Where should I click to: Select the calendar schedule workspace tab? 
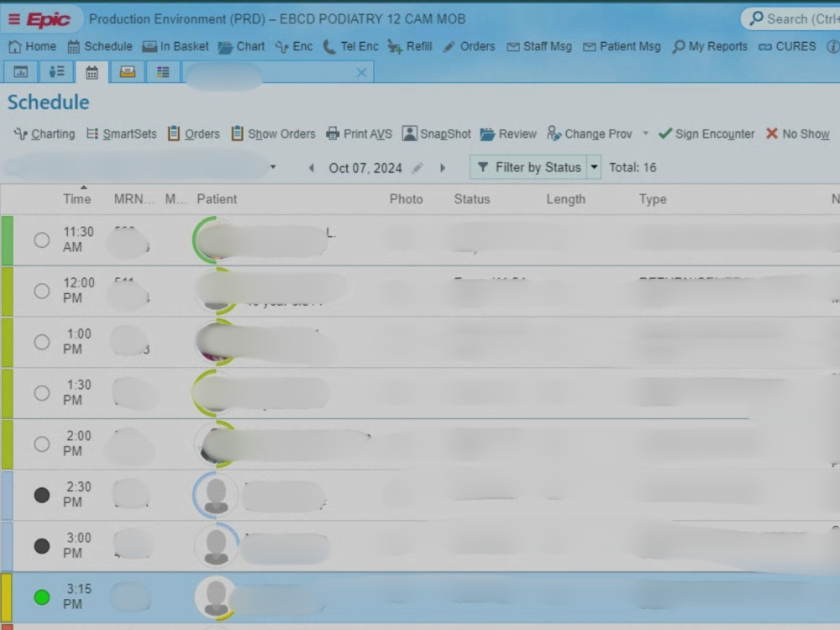click(x=92, y=71)
